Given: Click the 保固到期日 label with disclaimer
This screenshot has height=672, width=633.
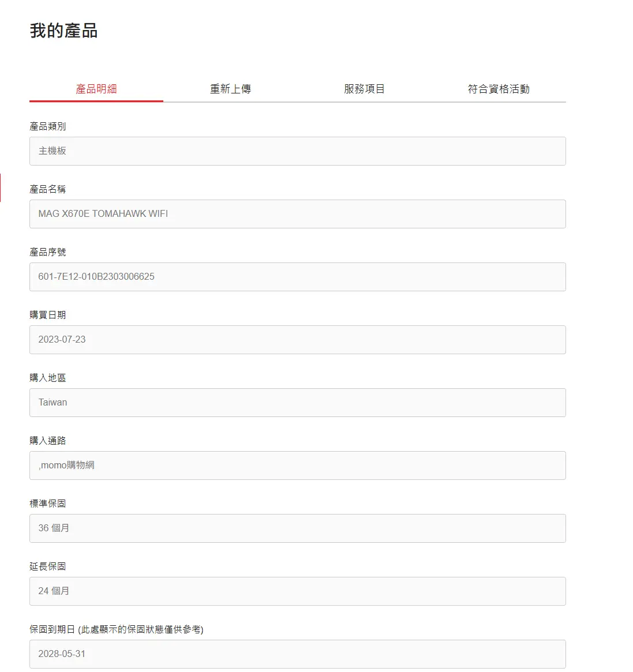Looking at the screenshot, I should coord(116,629).
